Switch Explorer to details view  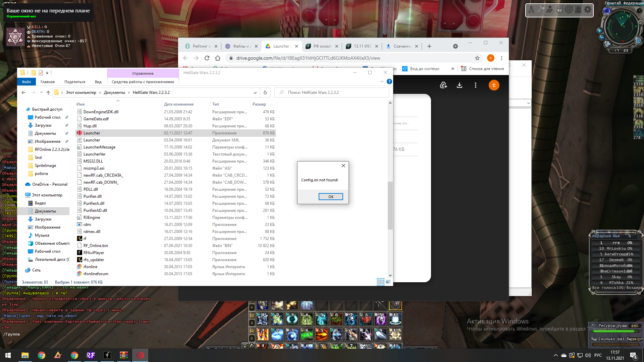tap(381, 282)
